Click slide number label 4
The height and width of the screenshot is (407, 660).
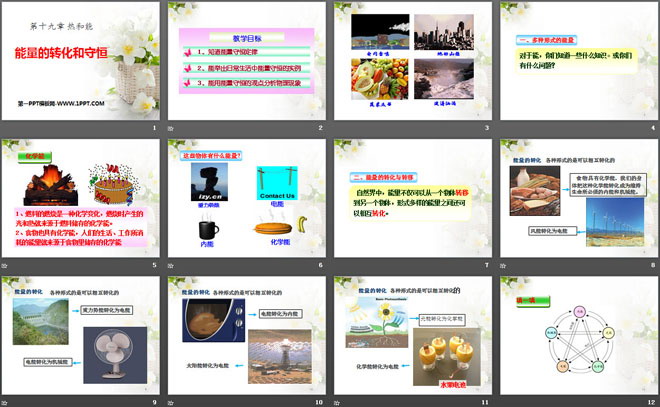pos(653,128)
